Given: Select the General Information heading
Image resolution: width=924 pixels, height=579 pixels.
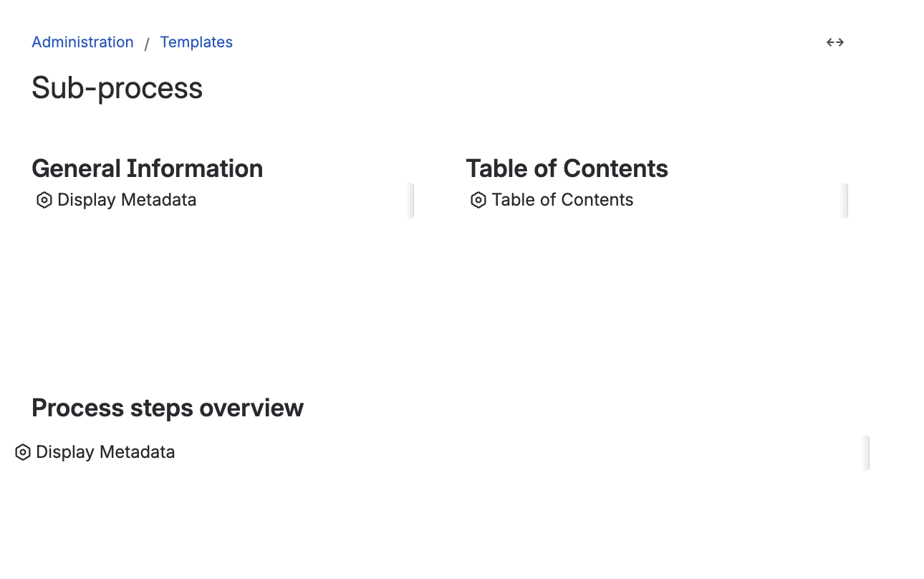Looking at the screenshot, I should [x=147, y=168].
